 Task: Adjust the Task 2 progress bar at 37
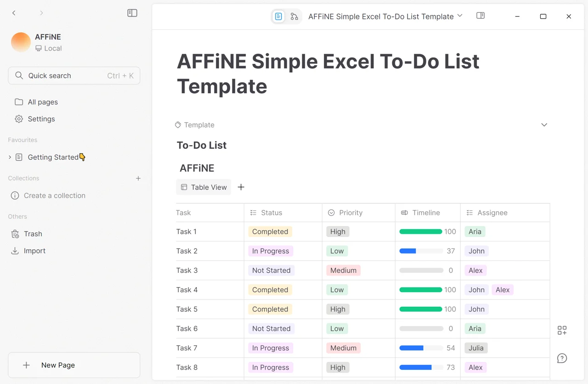click(x=421, y=251)
